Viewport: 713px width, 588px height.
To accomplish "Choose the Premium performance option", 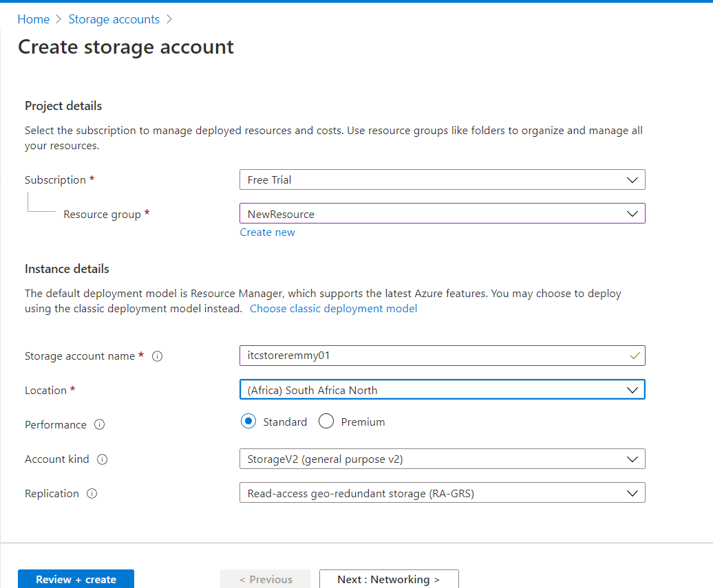I will [326, 421].
